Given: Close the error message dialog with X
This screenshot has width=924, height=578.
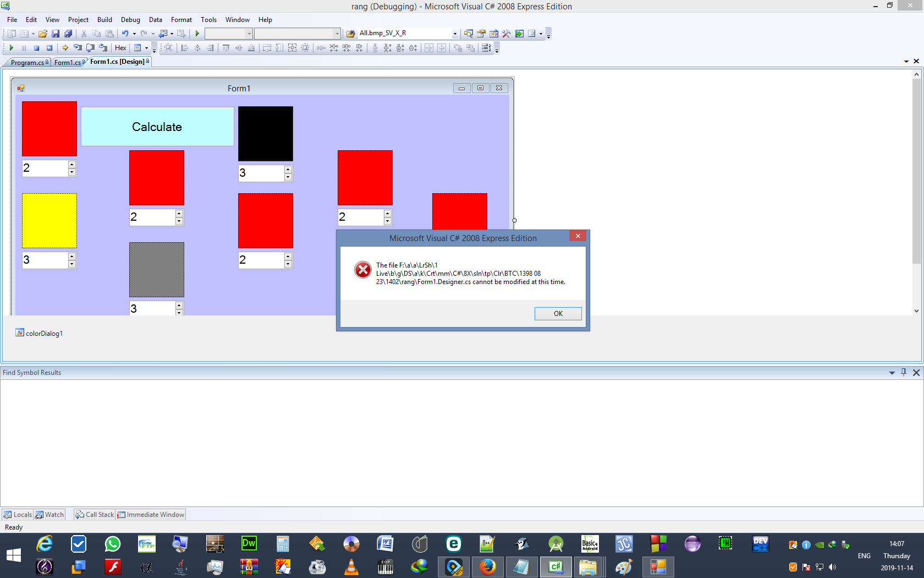Looking at the screenshot, I should coord(578,236).
